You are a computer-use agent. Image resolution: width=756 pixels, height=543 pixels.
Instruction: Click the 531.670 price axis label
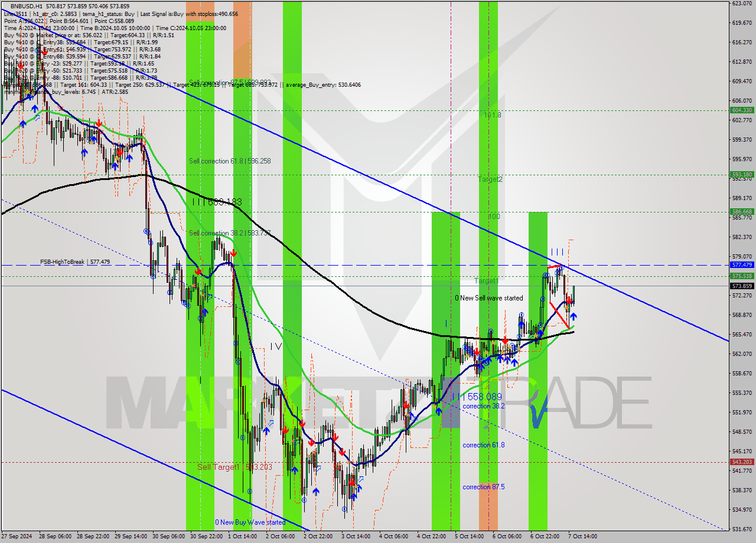coord(742,529)
